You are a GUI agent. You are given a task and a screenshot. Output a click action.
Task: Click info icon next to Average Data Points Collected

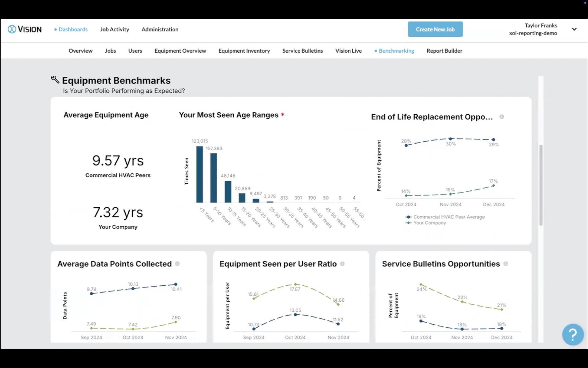click(177, 264)
